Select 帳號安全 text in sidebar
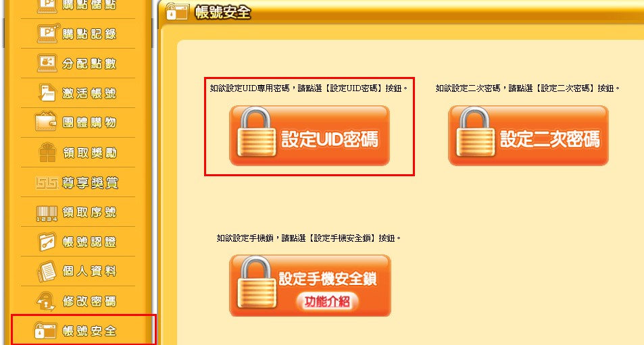644x345 pixels. pos(89,331)
